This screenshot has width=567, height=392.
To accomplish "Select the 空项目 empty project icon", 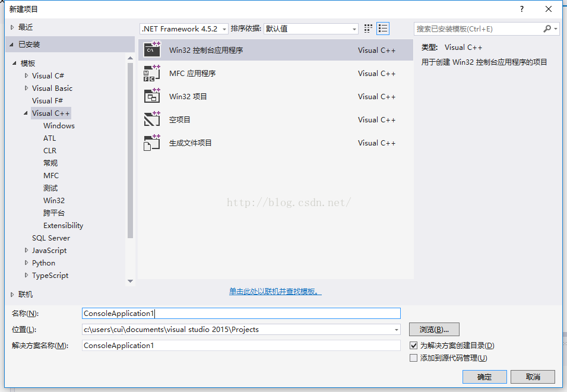I will (x=152, y=119).
